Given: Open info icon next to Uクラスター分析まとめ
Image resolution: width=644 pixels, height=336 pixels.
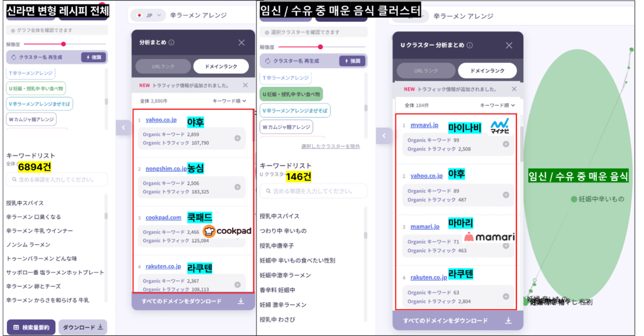Looking at the screenshot, I should (470, 45).
